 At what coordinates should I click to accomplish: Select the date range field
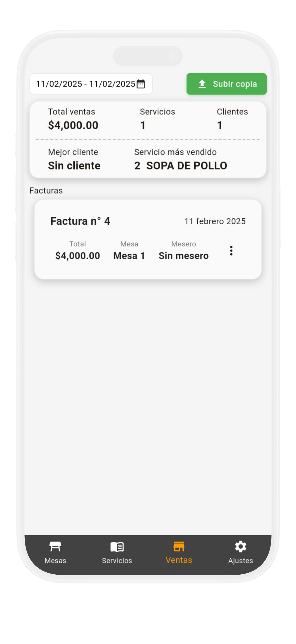click(86, 84)
